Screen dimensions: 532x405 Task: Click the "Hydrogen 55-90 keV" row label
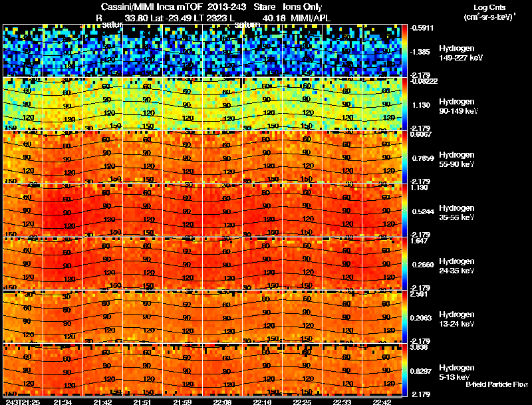pyautogui.click(x=456, y=160)
